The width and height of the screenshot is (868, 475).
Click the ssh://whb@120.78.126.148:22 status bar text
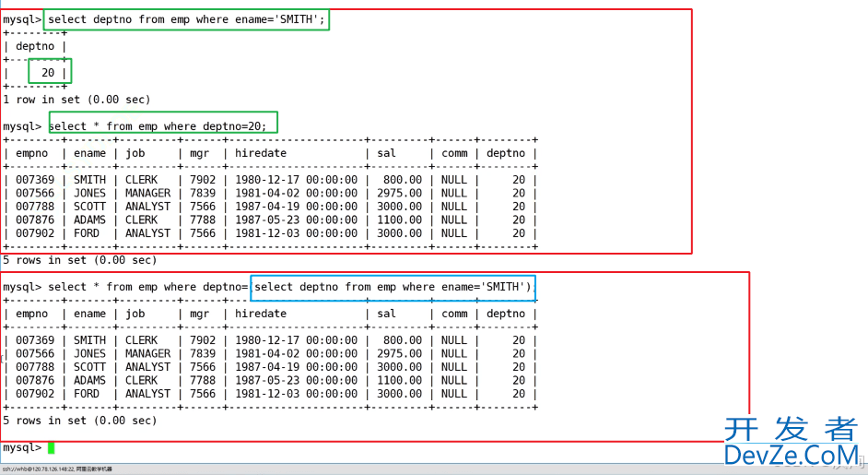point(57,469)
